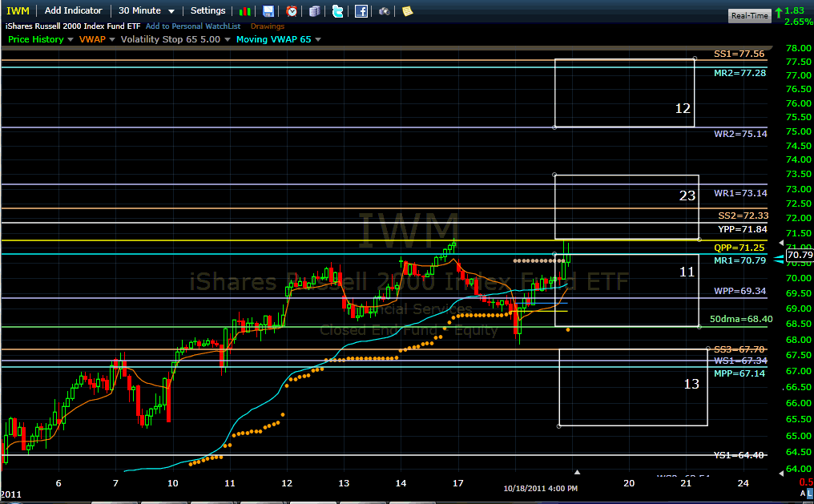814x504 pixels.
Task: Click the white triangle marker on date axis
Action: click(x=577, y=472)
